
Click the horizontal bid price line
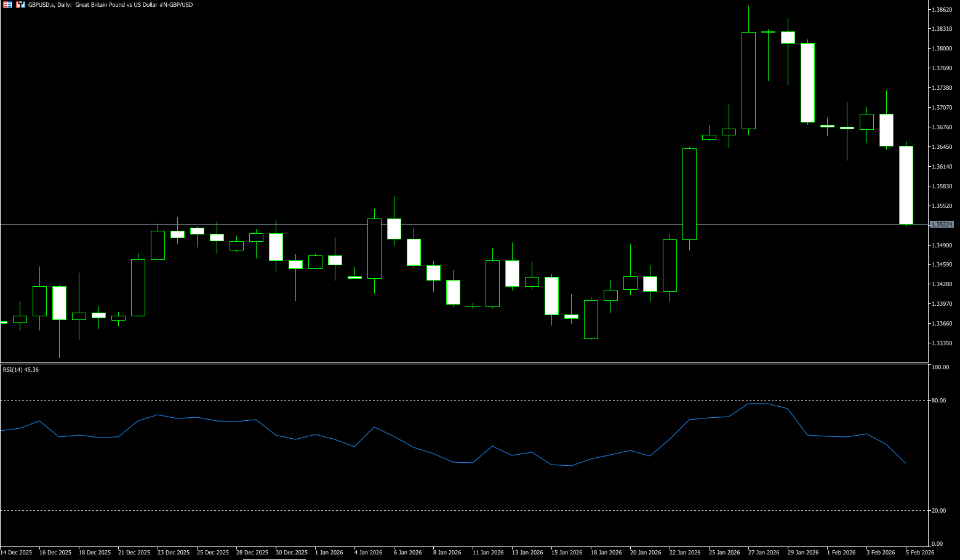(x=431, y=224)
